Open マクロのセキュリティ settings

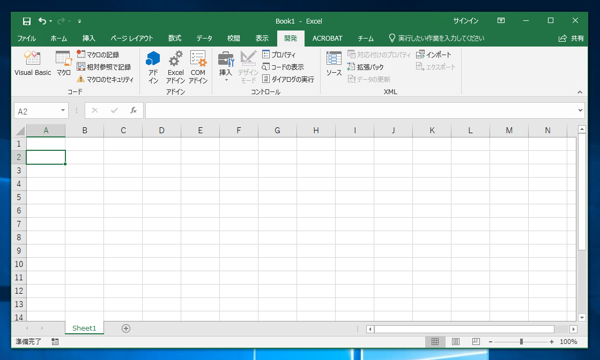(105, 79)
